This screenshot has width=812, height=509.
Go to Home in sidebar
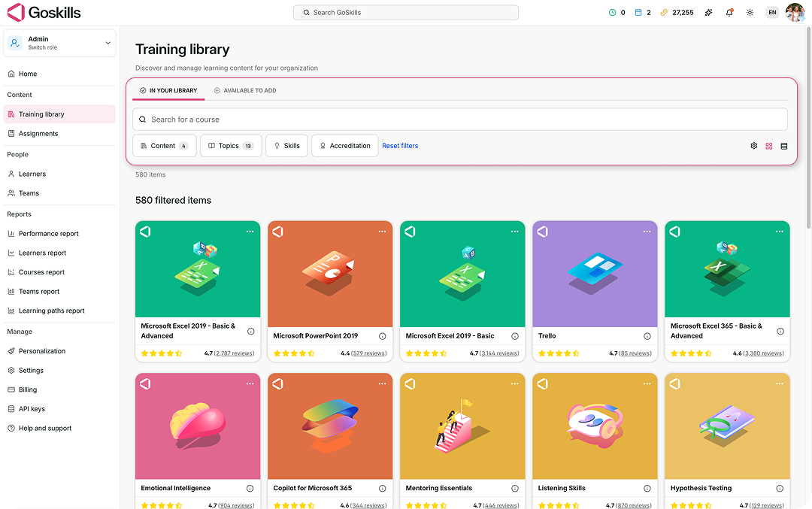click(x=59, y=74)
